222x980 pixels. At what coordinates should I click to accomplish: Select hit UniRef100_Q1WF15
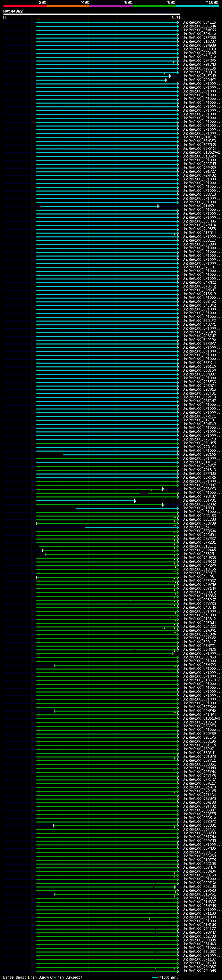pos(199,137)
